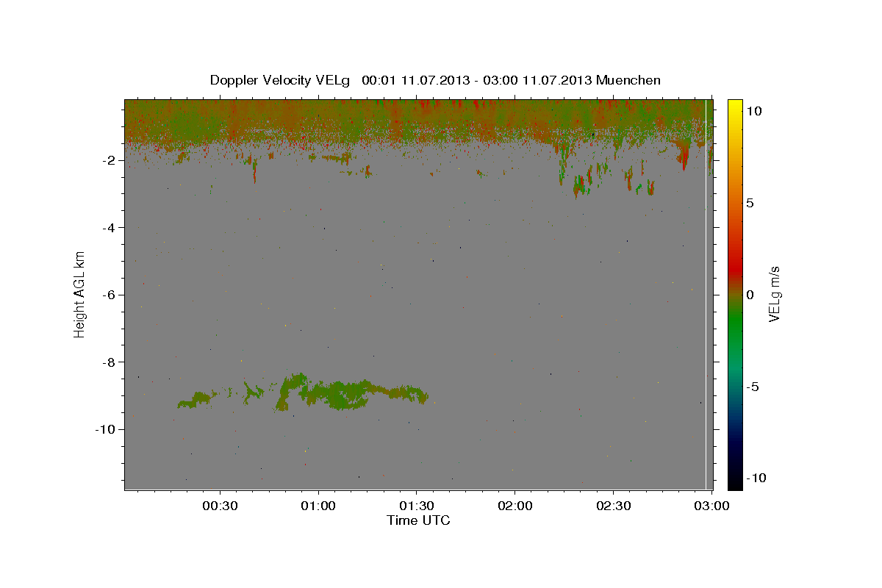The width and height of the screenshot is (882, 588).
Task: Click the -8 height tick label
Action: (x=107, y=362)
